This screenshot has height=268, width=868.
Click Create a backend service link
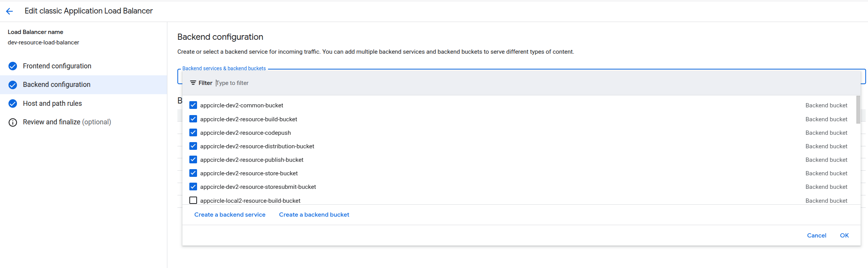(230, 215)
